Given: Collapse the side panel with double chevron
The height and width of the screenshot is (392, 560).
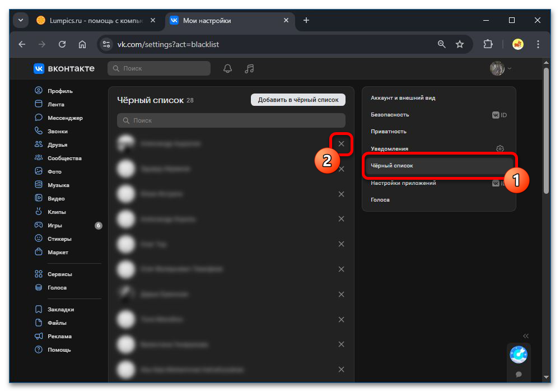Looking at the screenshot, I should (526, 336).
